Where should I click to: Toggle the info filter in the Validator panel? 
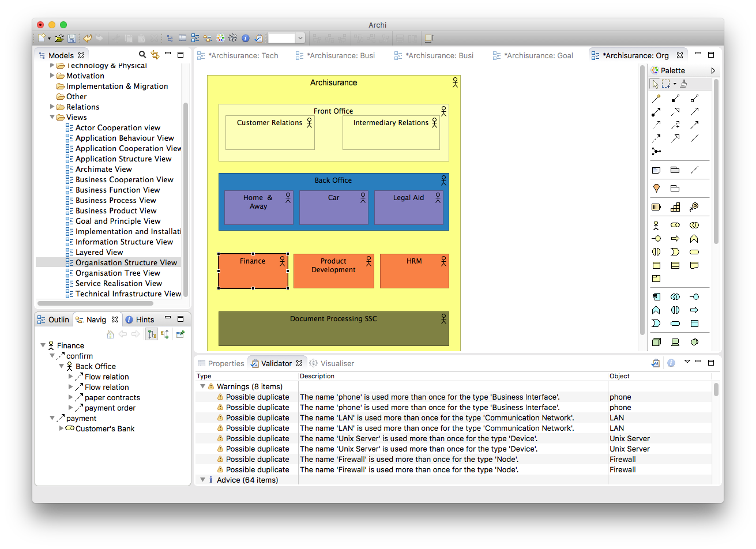pos(671,363)
